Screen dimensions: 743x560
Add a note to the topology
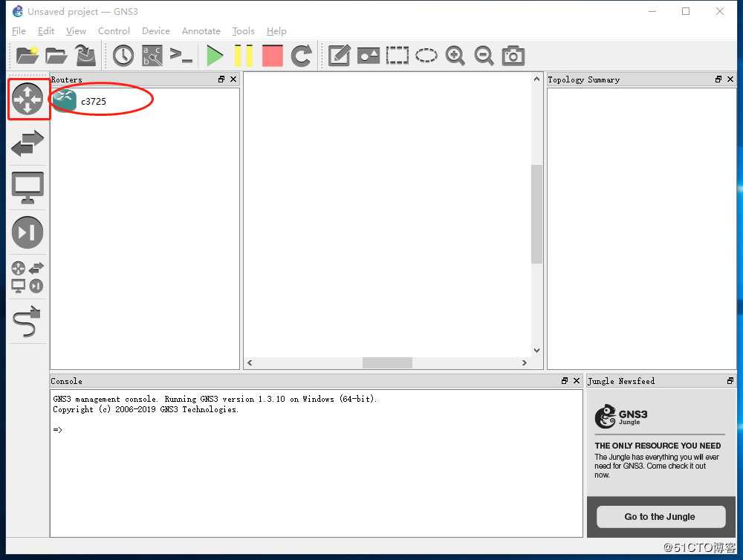point(340,56)
